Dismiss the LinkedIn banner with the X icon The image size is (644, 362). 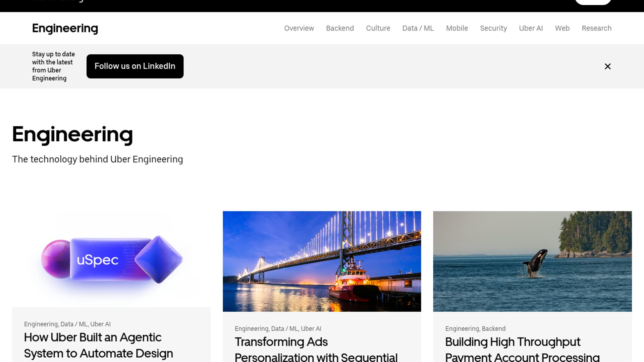(607, 66)
